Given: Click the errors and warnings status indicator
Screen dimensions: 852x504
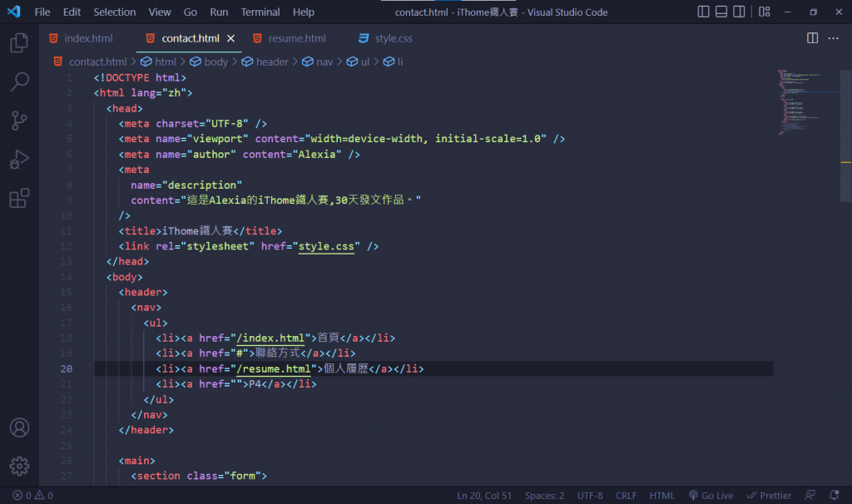Looking at the screenshot, I should (x=32, y=496).
